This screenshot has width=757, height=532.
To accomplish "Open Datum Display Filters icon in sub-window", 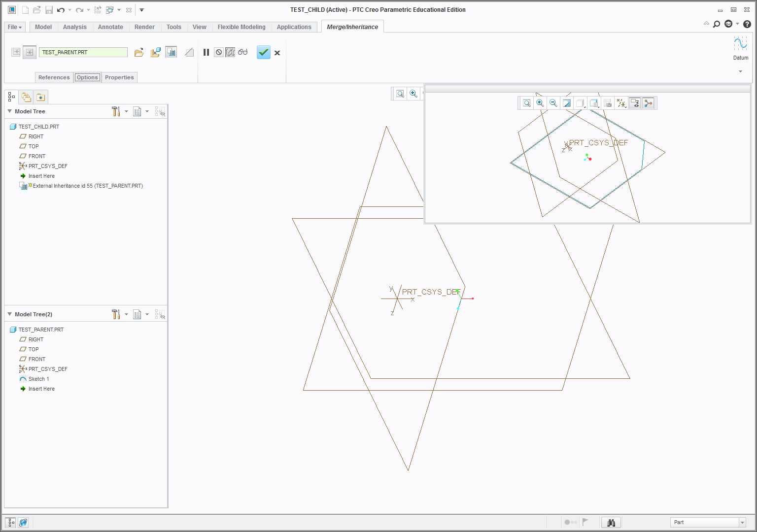I will [x=621, y=103].
